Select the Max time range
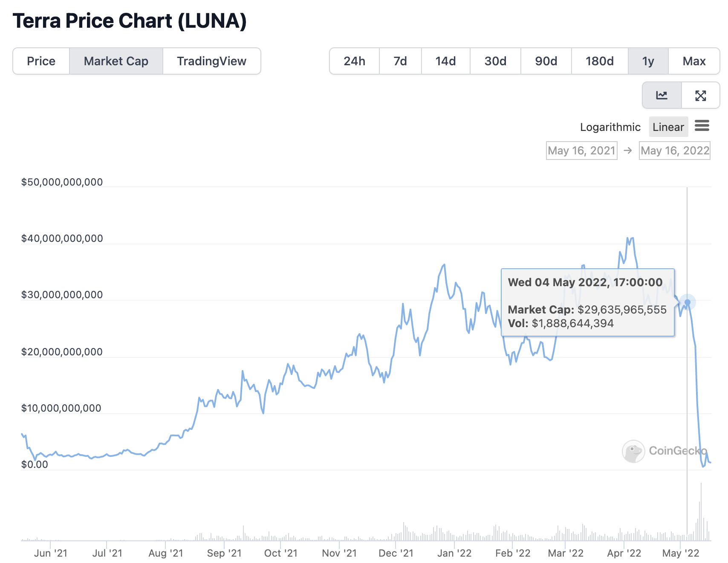 (x=694, y=61)
